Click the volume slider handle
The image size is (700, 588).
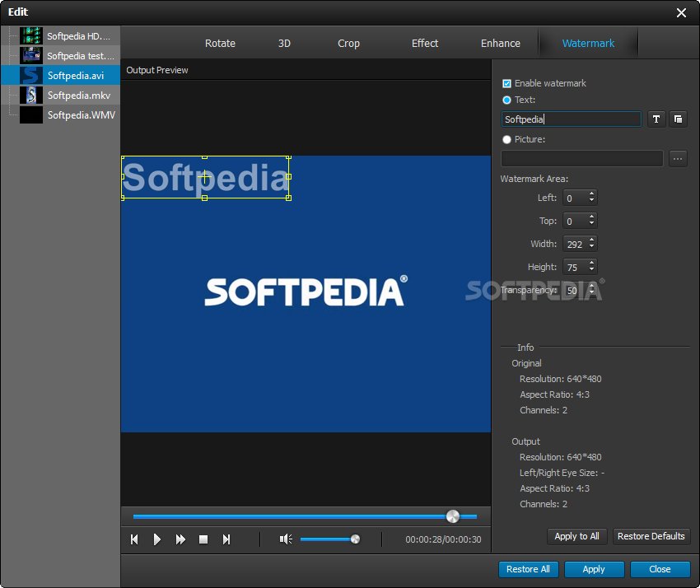pyautogui.click(x=355, y=539)
